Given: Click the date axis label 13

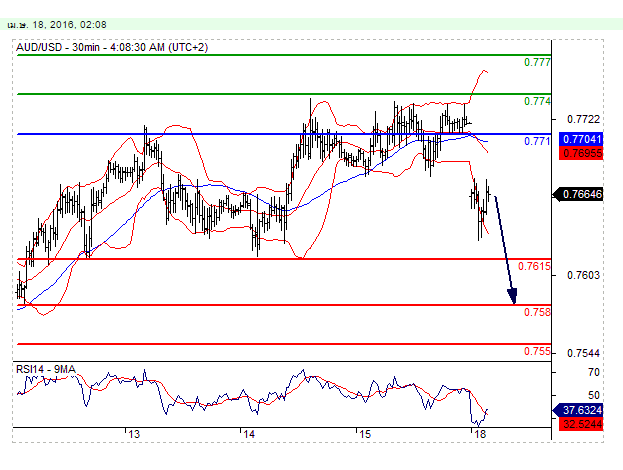Looking at the screenshot, I should tap(134, 434).
